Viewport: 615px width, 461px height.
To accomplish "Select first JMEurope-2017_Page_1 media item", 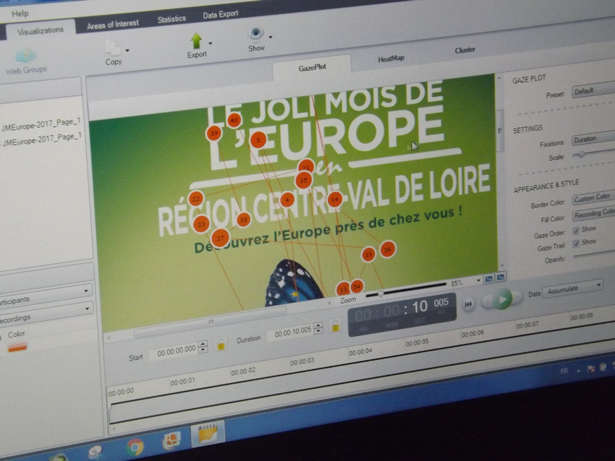I will click(41, 124).
